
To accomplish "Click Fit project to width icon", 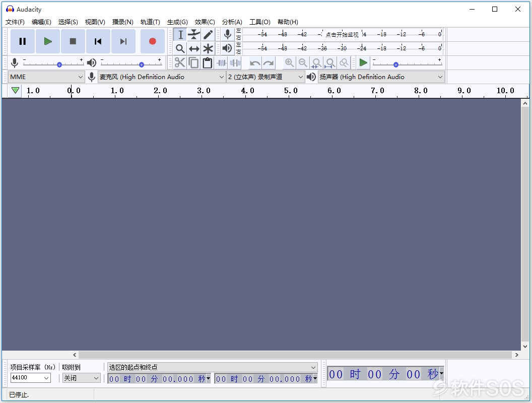I will (330, 63).
